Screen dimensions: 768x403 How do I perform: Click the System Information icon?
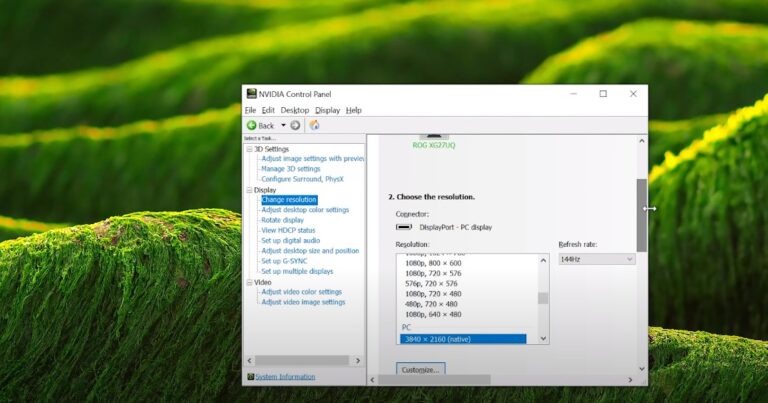point(250,377)
